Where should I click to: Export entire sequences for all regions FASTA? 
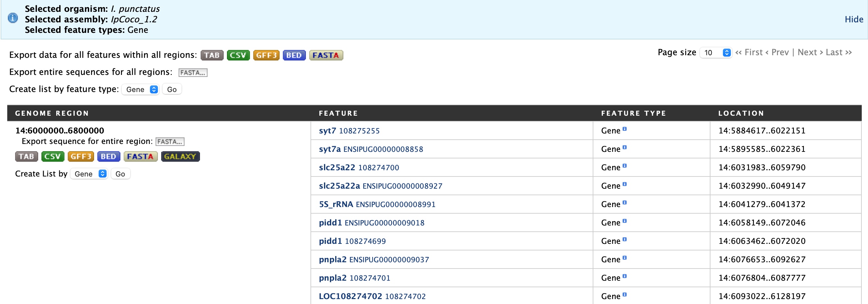click(x=193, y=73)
